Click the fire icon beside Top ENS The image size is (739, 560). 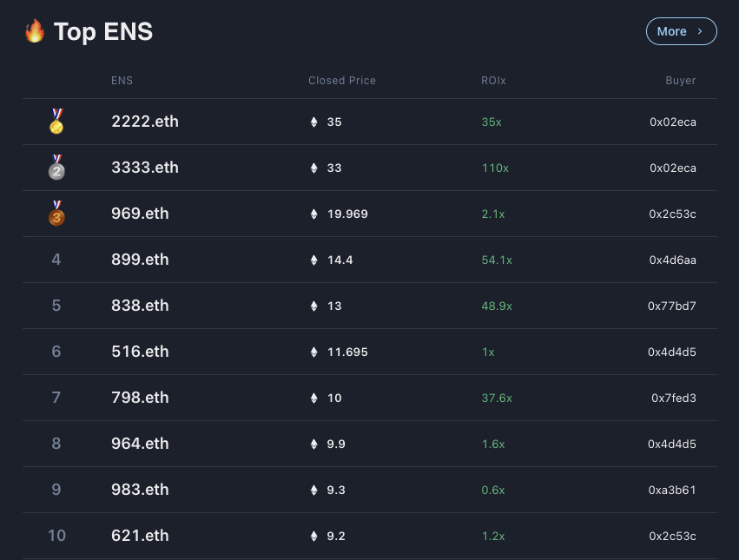[x=35, y=31]
